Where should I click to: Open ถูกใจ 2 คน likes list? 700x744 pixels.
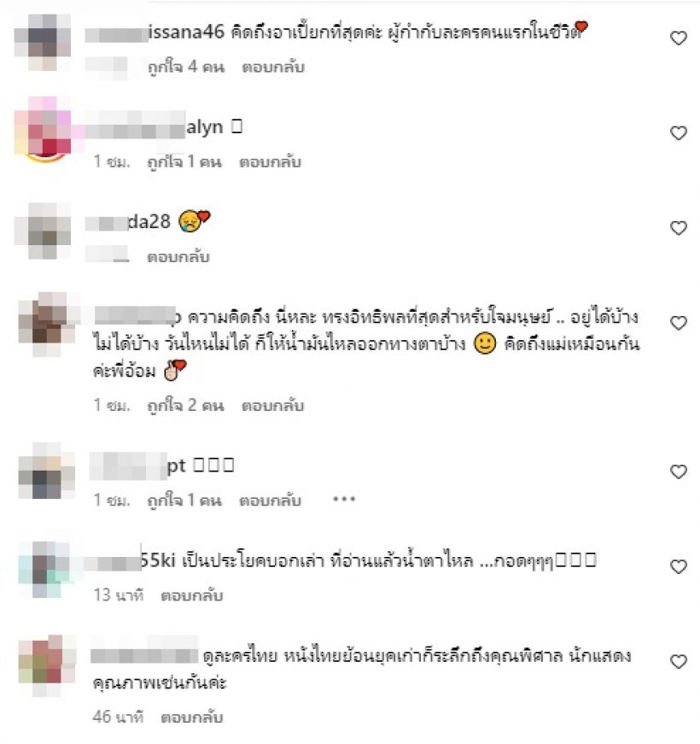click(185, 406)
